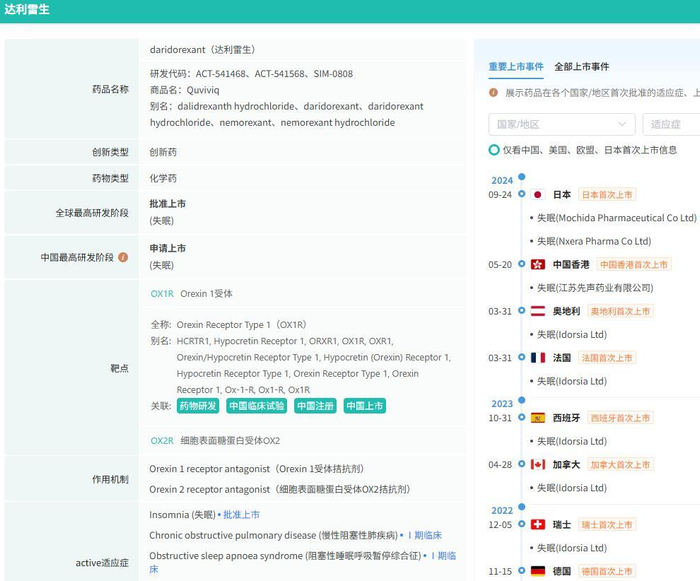Click the 加拿大首次上市 tag
700x581 pixels.
[x=620, y=464]
